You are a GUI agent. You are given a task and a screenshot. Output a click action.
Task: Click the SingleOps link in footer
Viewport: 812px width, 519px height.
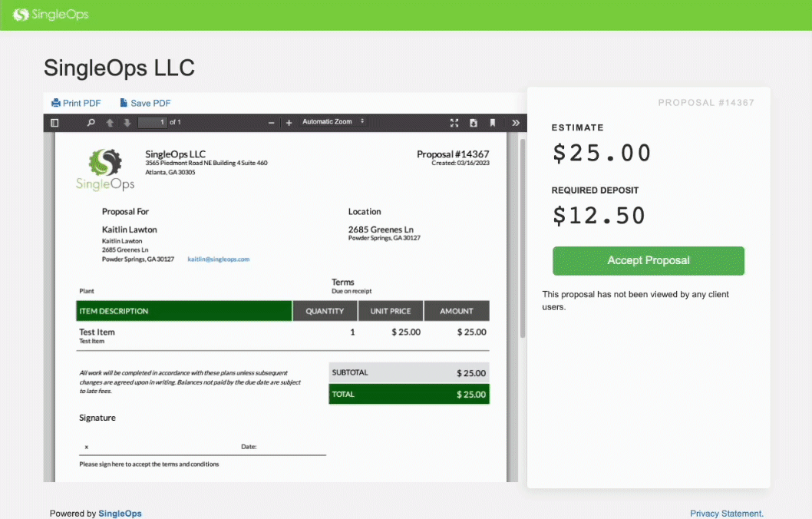pos(120,514)
